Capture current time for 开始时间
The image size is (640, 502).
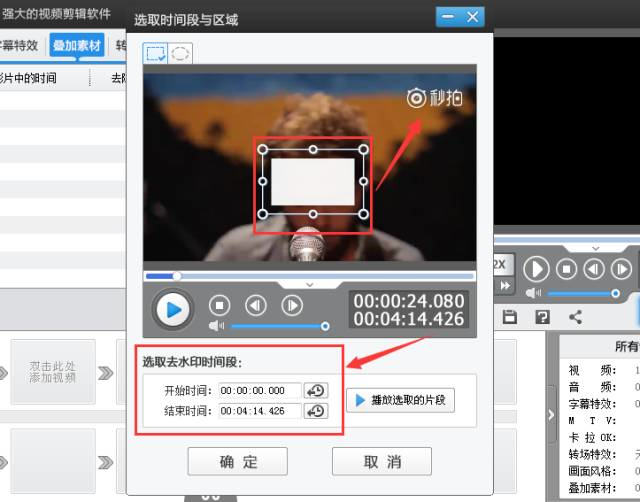click(315, 391)
